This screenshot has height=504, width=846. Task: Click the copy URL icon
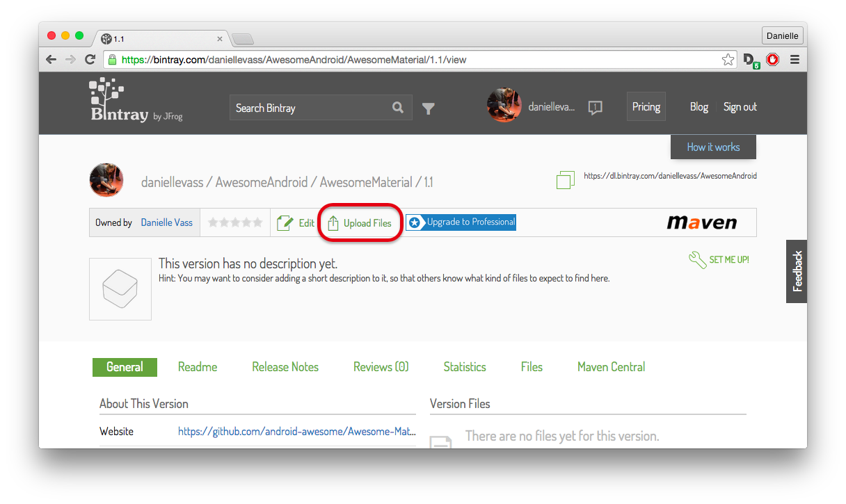tap(565, 180)
